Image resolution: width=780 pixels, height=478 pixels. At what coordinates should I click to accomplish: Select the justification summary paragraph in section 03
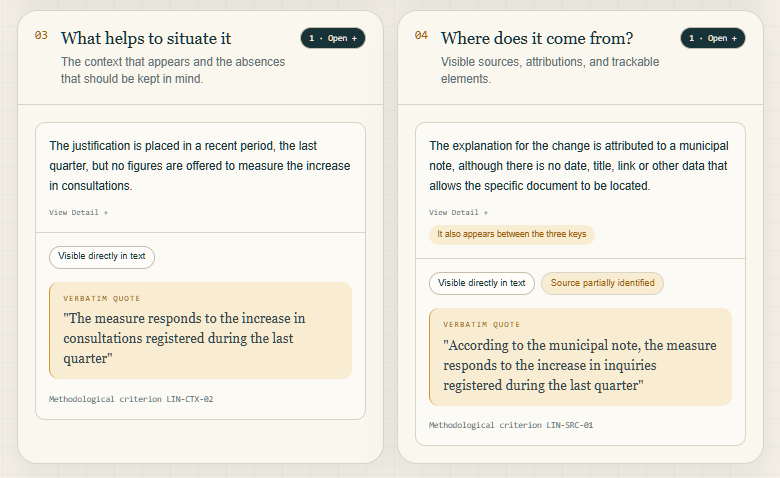pos(199,166)
